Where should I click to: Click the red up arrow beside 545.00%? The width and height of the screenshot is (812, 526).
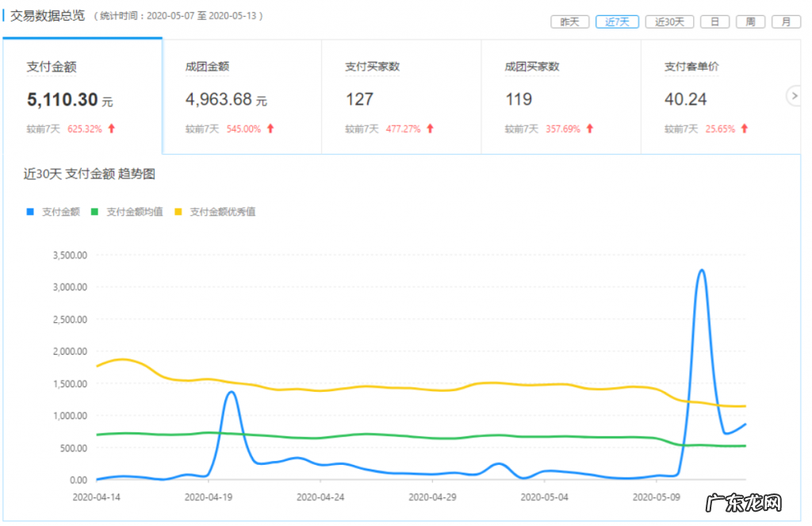(x=270, y=129)
